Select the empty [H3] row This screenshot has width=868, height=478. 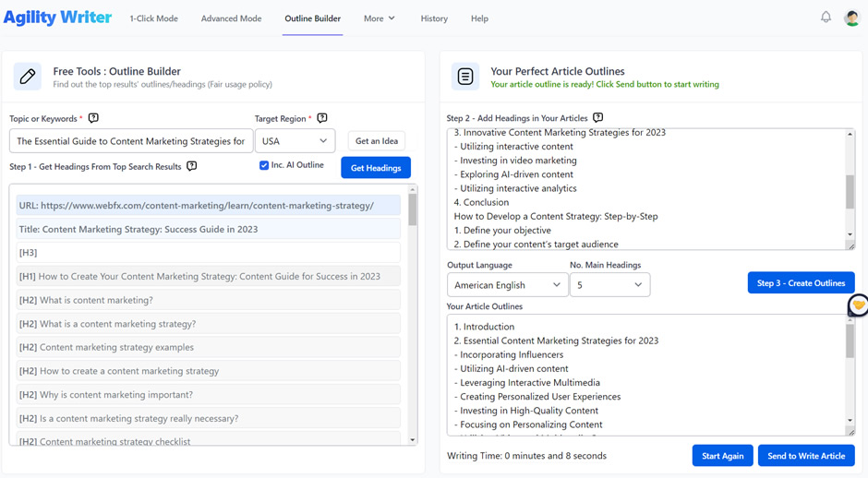(x=208, y=252)
